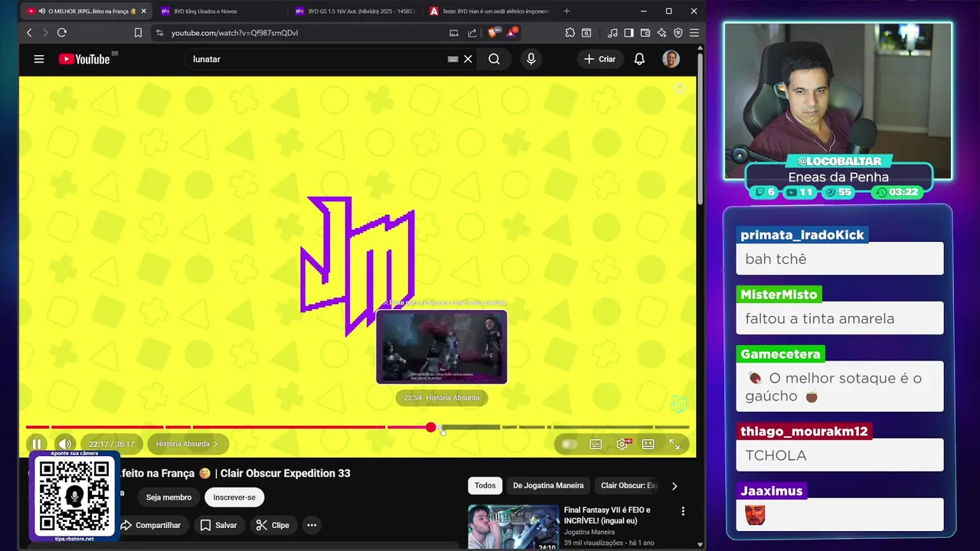Close the 'O MELHOR JRPG' YouTube tab
Screen dimensions: 980x551
(x=143, y=11)
